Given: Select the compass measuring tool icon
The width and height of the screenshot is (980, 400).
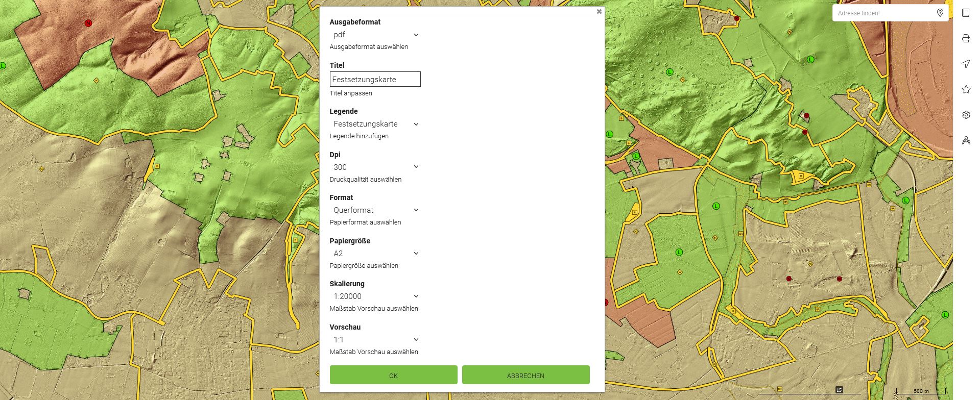Looking at the screenshot, I should [x=966, y=140].
